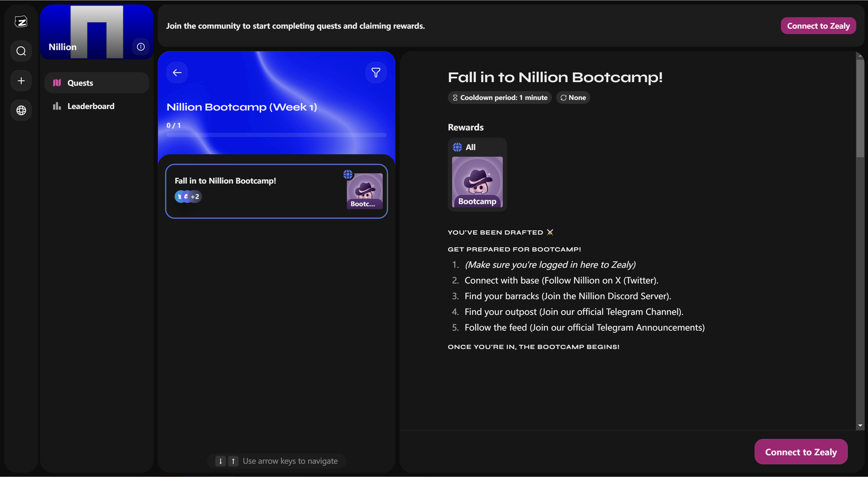Click the up arrow key hint
Viewport: 868px width, 477px height.
pyautogui.click(x=233, y=461)
